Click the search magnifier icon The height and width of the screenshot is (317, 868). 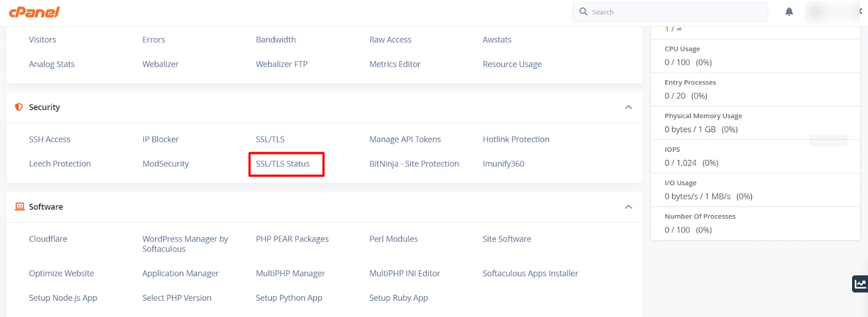tap(583, 11)
